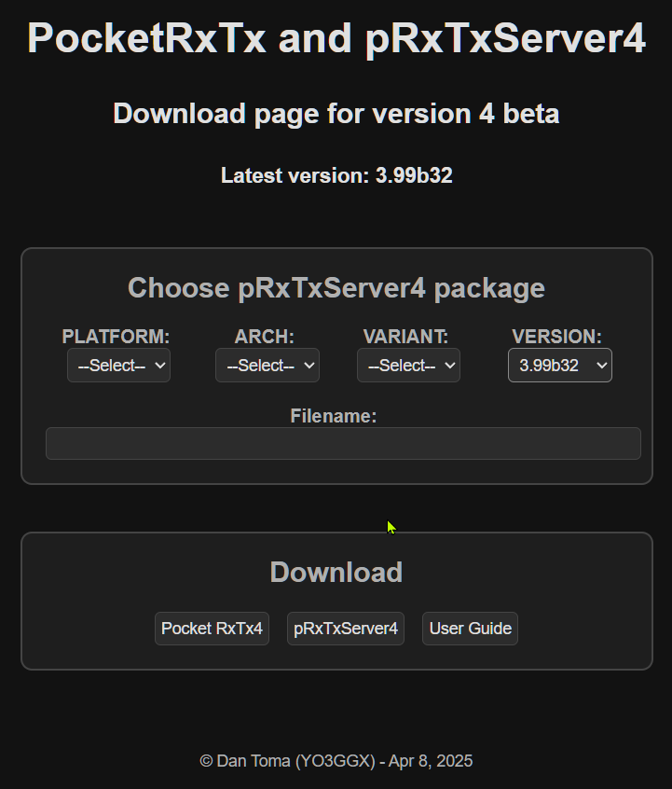
Task: Click the Download section heading
Action: coord(336,572)
